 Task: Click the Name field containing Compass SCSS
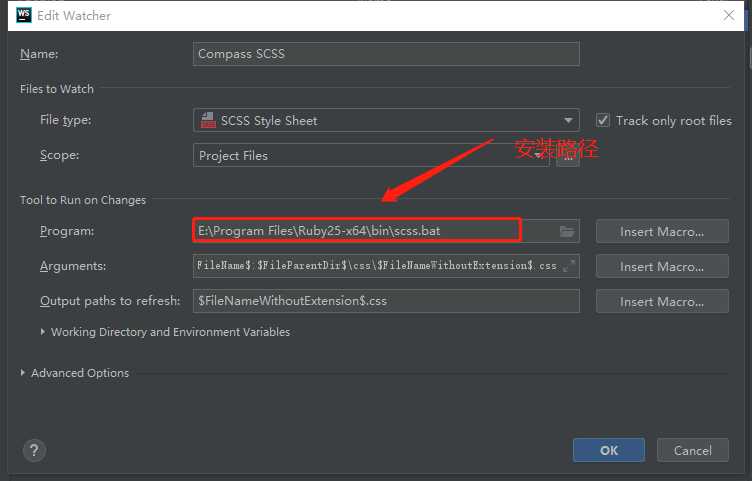point(386,54)
